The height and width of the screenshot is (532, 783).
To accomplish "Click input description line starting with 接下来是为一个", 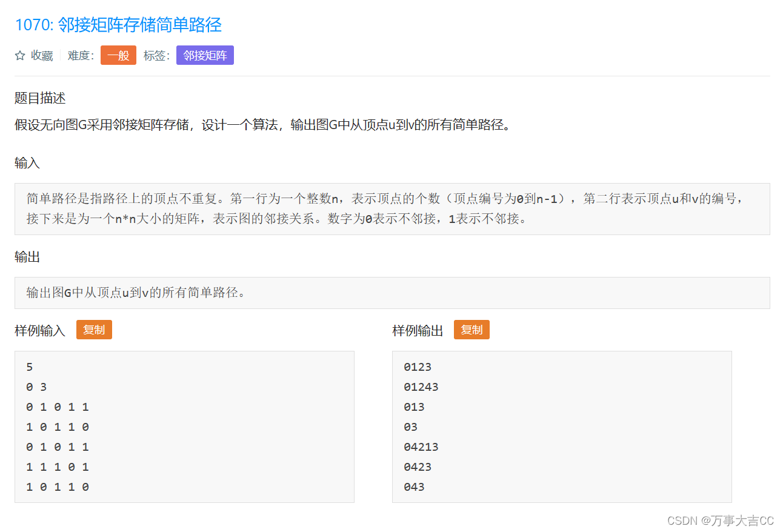I will coord(277,219).
